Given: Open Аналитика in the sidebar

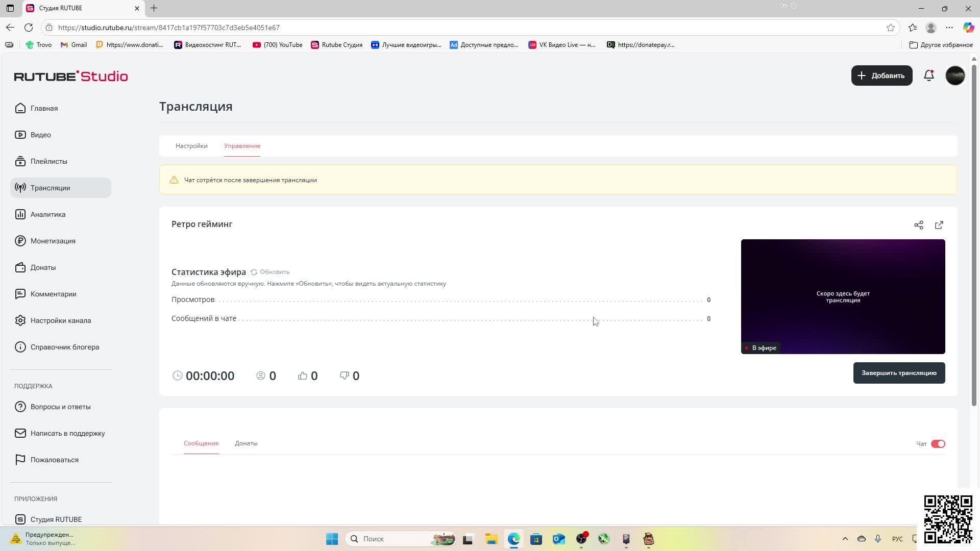Looking at the screenshot, I should tap(47, 214).
